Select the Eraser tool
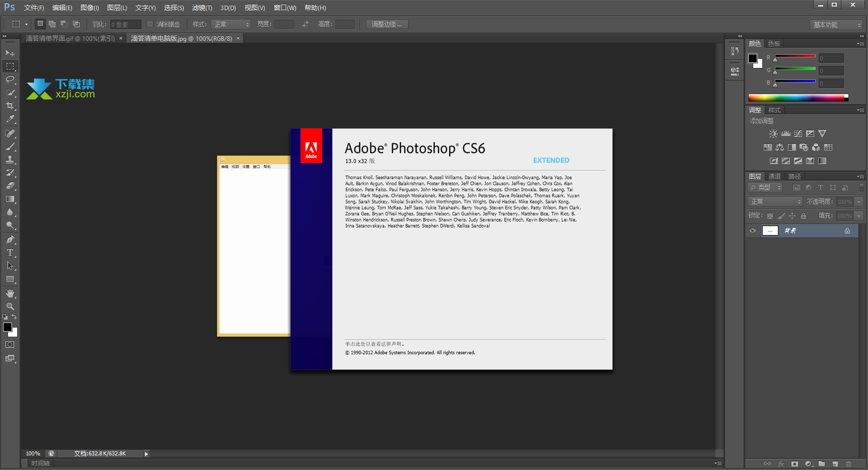Image resolution: width=868 pixels, height=470 pixels. pos(10,186)
